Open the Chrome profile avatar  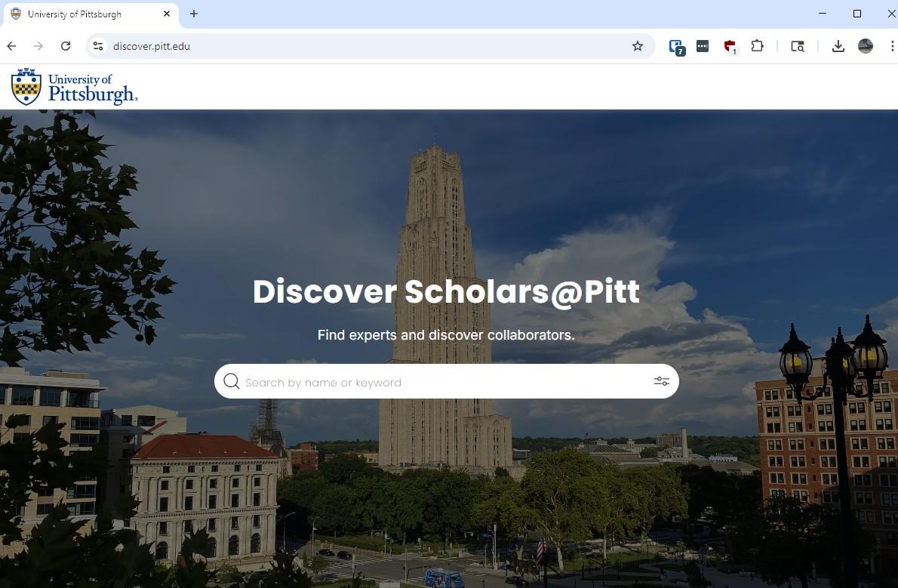point(866,46)
